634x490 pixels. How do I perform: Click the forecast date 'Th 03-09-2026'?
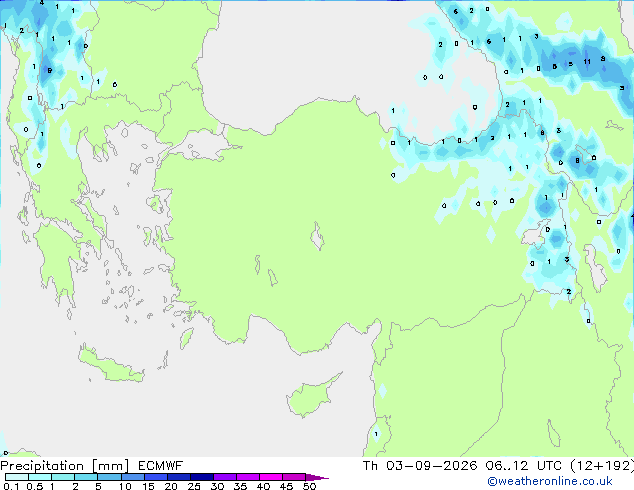tap(420, 466)
